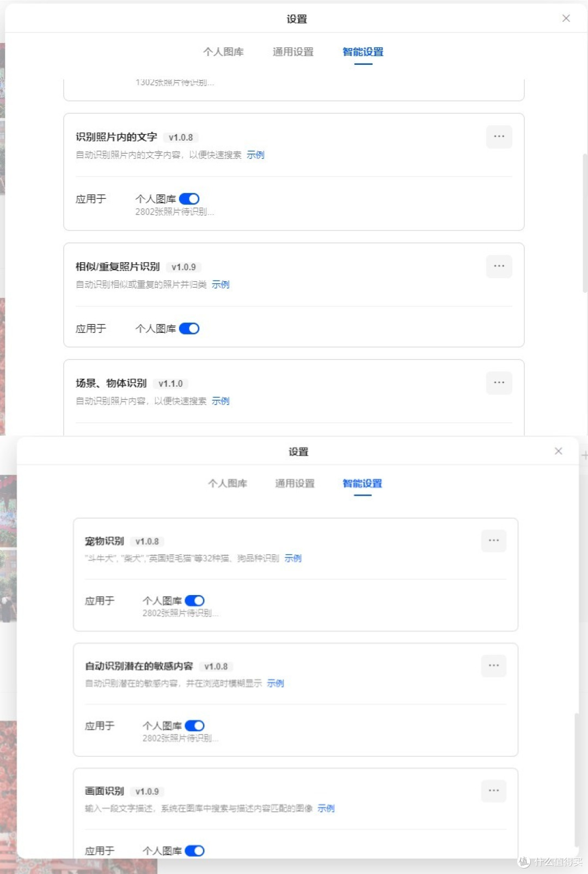Switch to 通用设置 tab in upper dialog
Screen dimensions: 588x874
click(293, 52)
